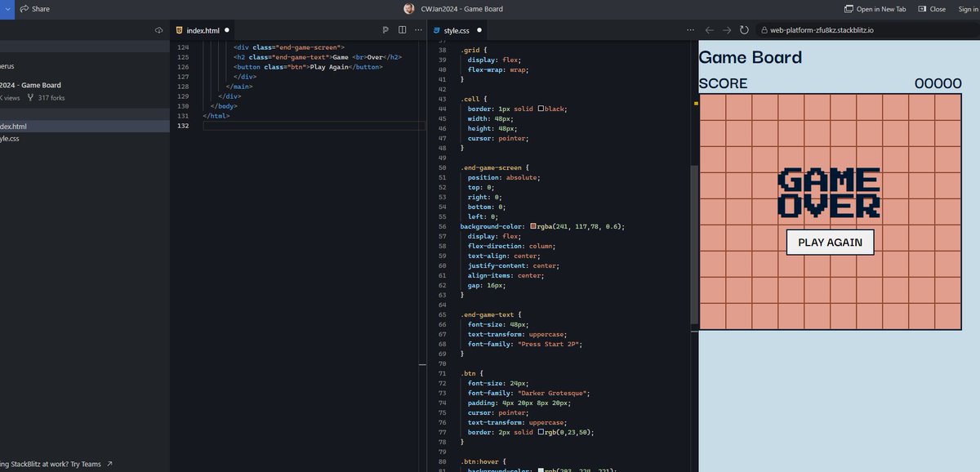980x472 pixels.
Task: Click the black color swatch in .cell border
Action: (x=541, y=109)
